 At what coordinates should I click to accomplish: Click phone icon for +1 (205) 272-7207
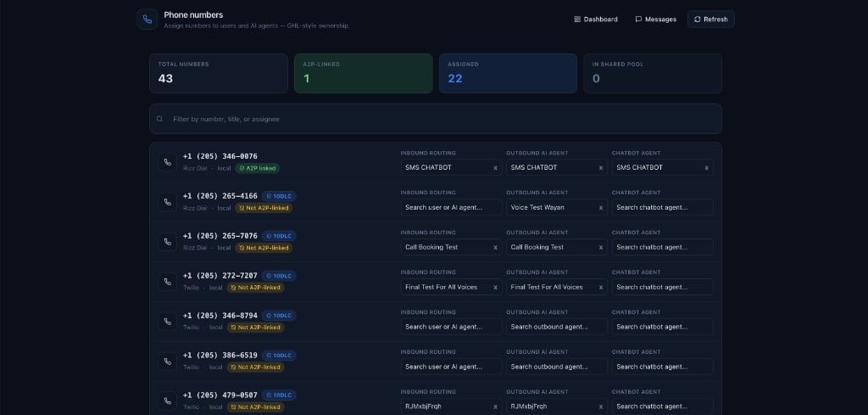168,282
